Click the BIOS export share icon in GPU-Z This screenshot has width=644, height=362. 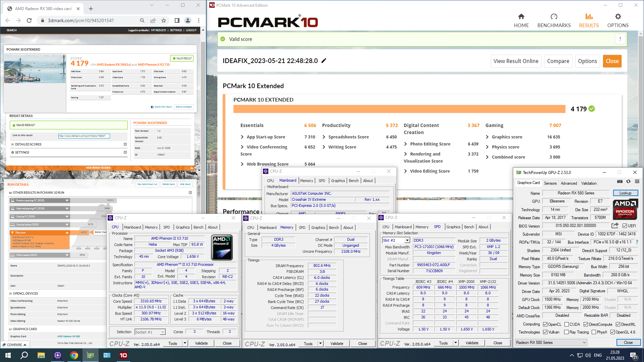point(615,226)
